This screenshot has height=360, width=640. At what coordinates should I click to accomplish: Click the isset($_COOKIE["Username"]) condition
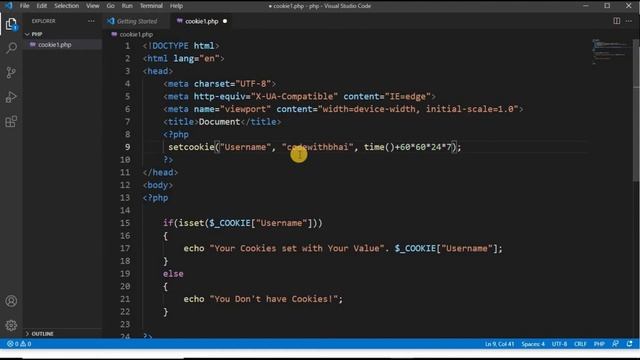(248, 223)
